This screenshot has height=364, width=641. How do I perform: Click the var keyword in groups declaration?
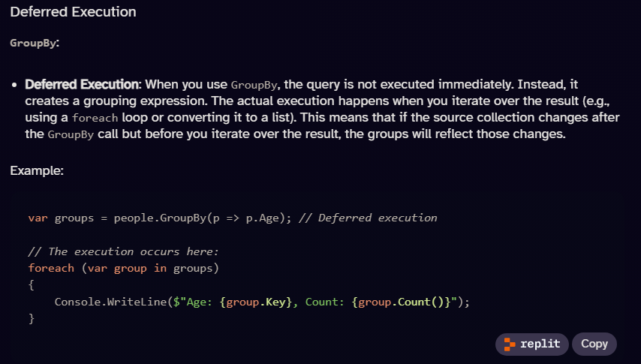coord(38,218)
